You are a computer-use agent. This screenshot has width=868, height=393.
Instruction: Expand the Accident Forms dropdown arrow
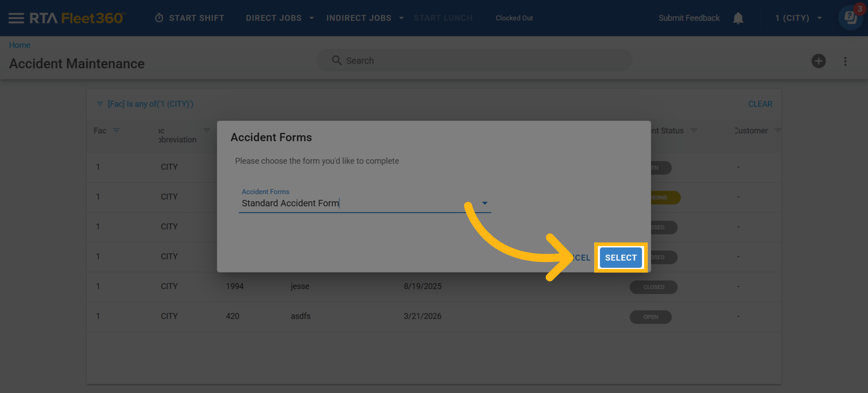(x=485, y=203)
